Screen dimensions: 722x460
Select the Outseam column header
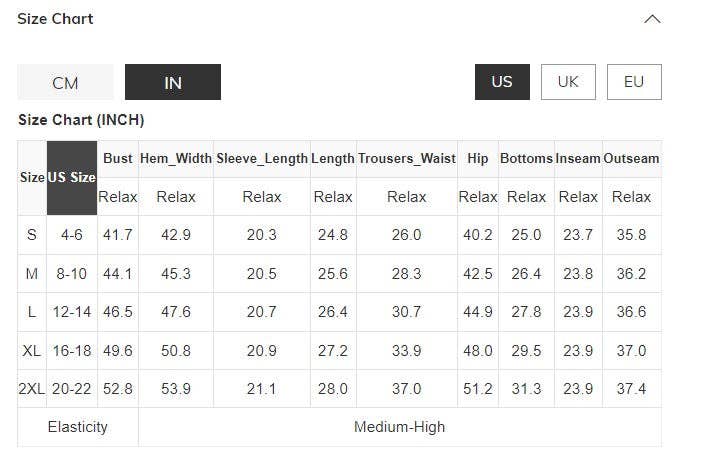click(631, 159)
